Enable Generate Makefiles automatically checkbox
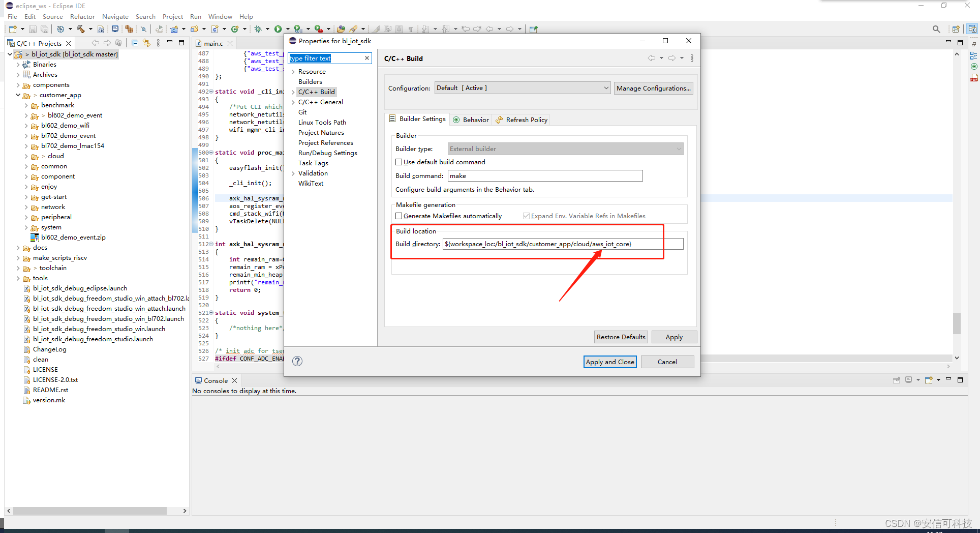980x533 pixels. click(399, 216)
